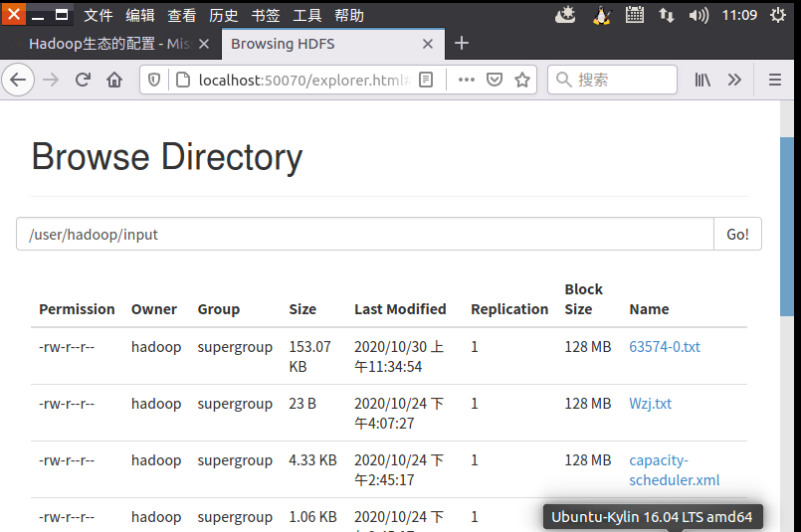Screen dimensions: 801x532
Task: Open the volume control in system tray
Action: click(699, 15)
